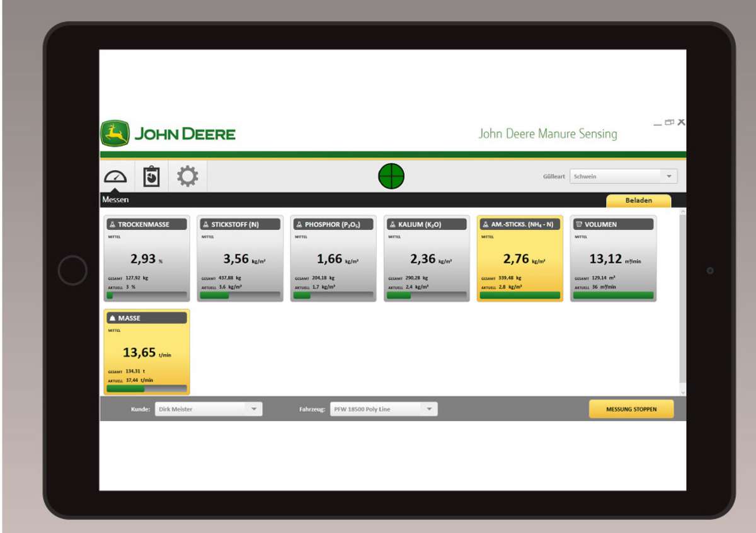The height and width of the screenshot is (533, 756).
Task: Select the Kalium (K2O) measurement tile
Action: click(x=427, y=259)
